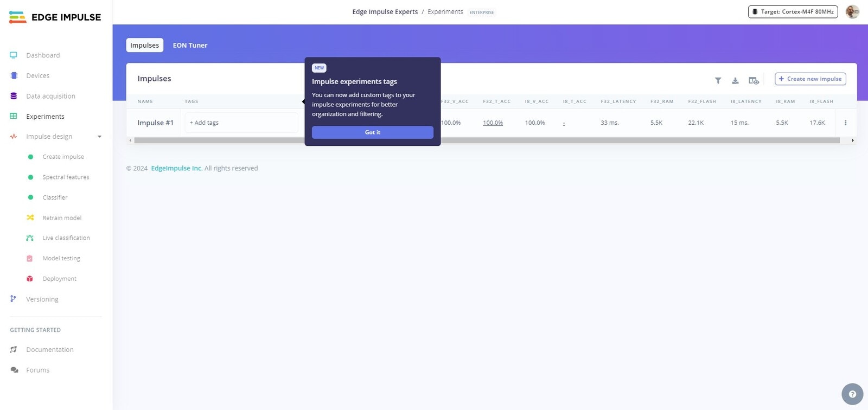Open Deployment page
This screenshot has width=868, height=410.
tap(59, 279)
